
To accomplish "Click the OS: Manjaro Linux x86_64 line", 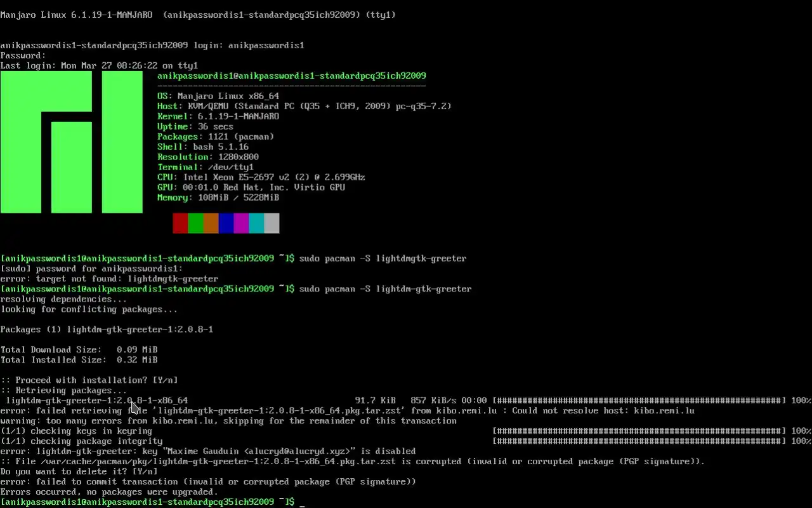I will tap(218, 96).
